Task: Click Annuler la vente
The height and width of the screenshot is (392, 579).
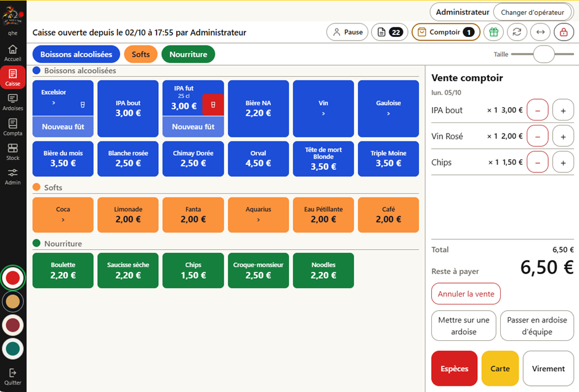Action: [x=466, y=294]
